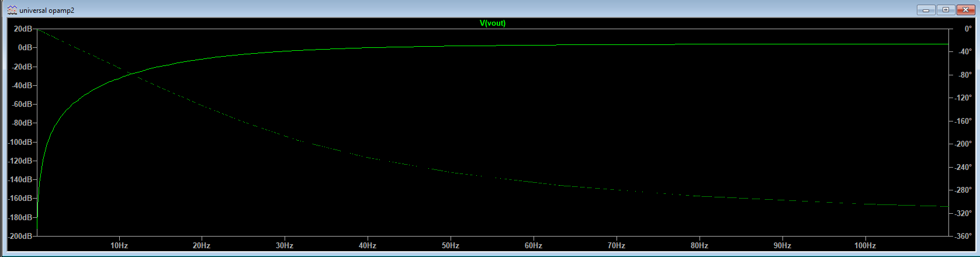Click the -20dB magnitude axis label
The width and height of the screenshot is (980, 257).
coord(22,67)
